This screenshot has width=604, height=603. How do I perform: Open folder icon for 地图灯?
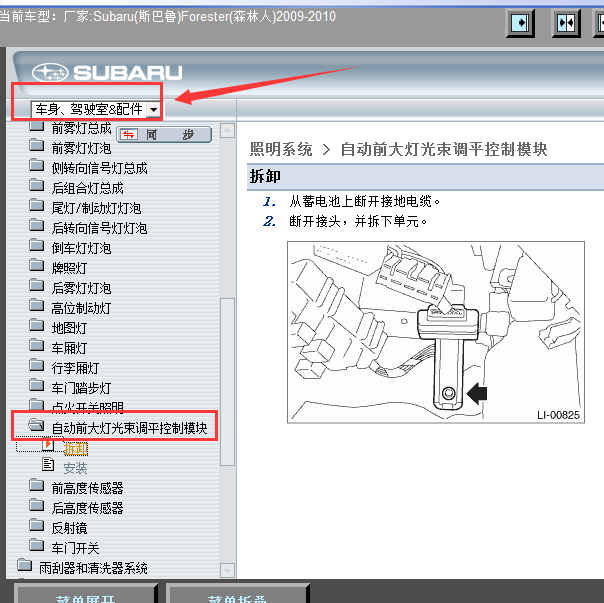click(x=37, y=326)
